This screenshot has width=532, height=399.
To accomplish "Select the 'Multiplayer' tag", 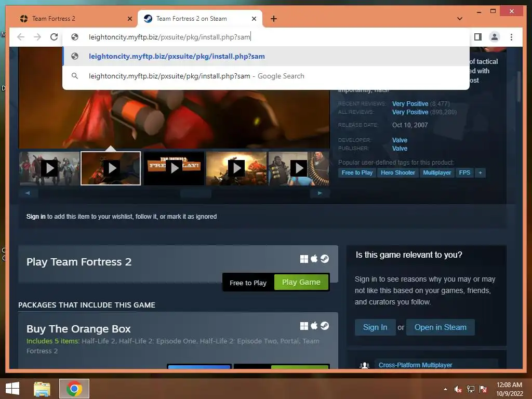I will pos(437,172).
